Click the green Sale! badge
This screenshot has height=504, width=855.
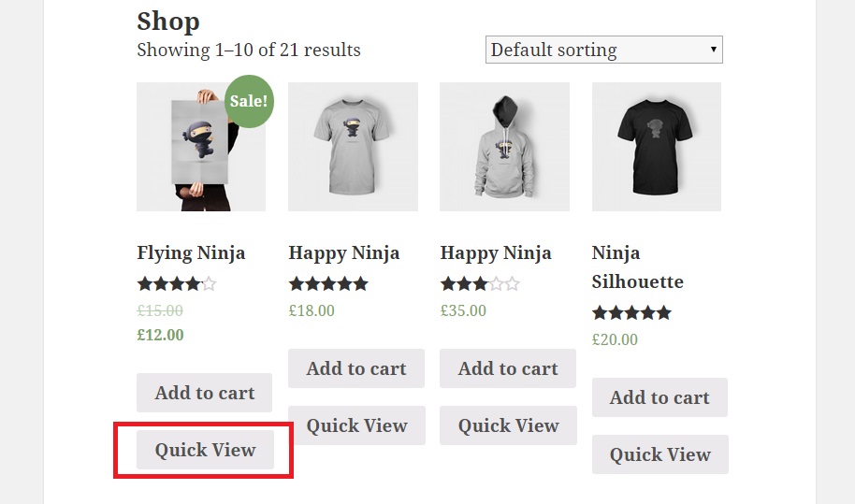click(248, 101)
